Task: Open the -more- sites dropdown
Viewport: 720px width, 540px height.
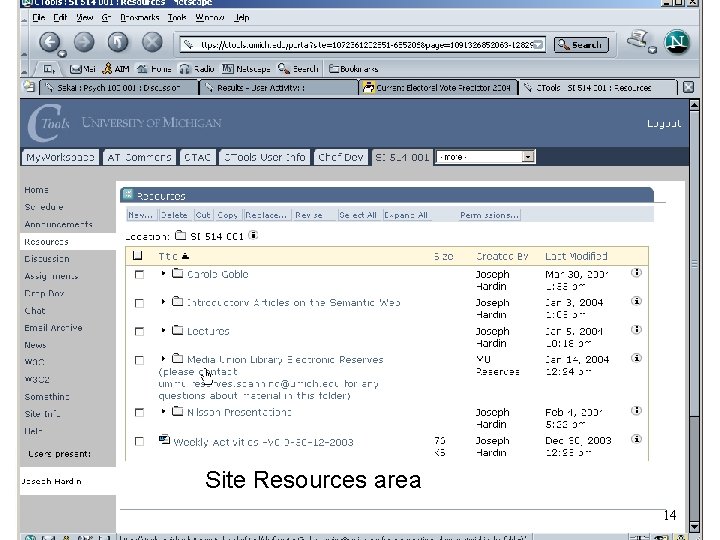Action: 485,157
